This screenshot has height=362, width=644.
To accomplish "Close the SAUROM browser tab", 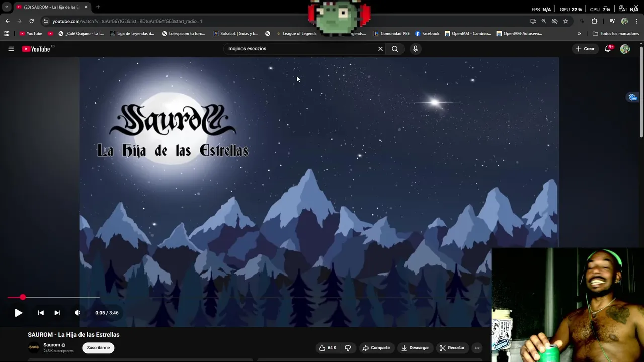I will coord(86,7).
